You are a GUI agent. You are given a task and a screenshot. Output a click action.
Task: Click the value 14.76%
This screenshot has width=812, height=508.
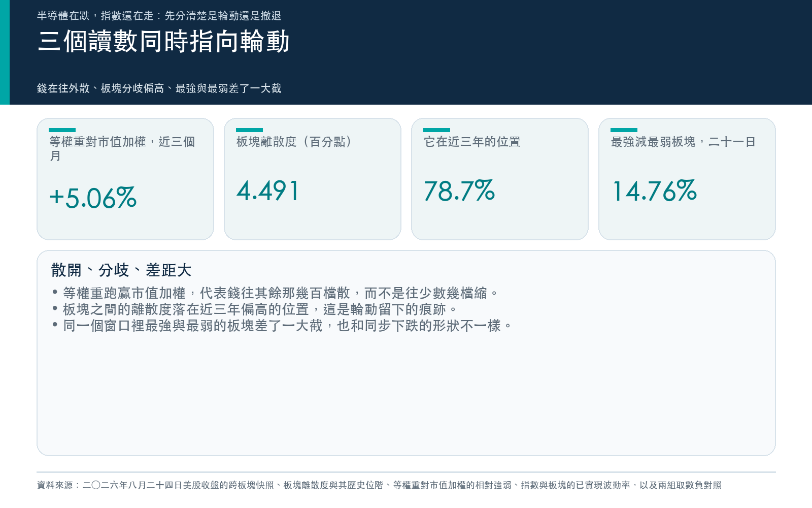[655, 191]
